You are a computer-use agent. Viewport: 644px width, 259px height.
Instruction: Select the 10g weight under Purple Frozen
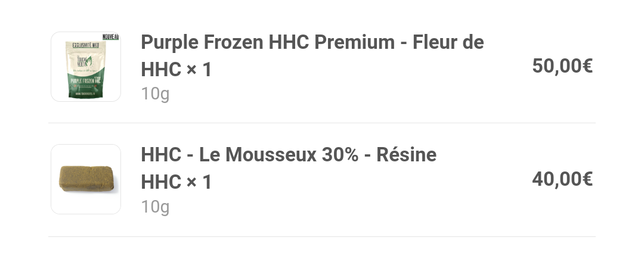155,94
